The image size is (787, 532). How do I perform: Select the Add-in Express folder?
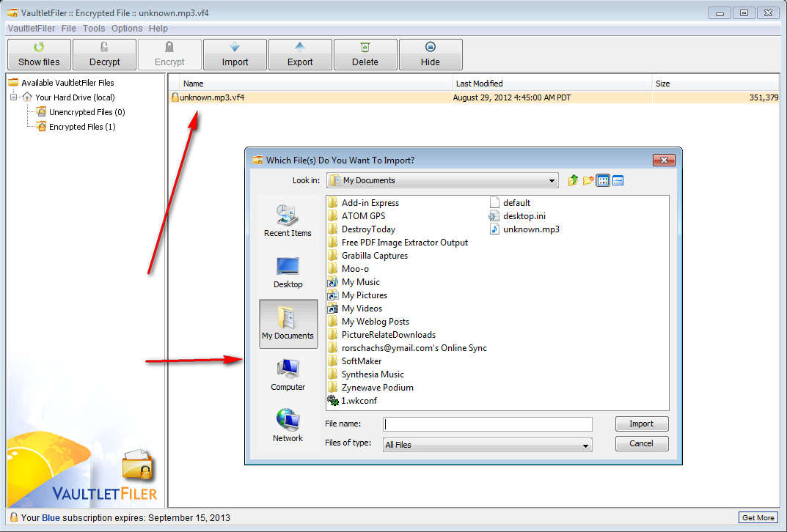click(x=363, y=202)
